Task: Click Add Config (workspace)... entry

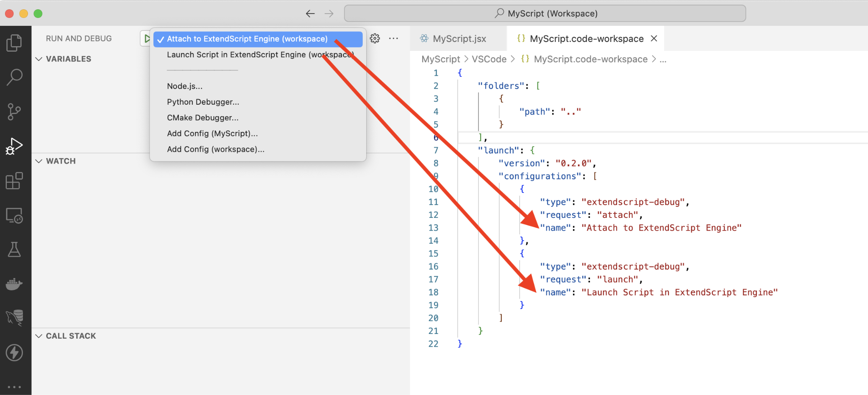Action: point(215,149)
